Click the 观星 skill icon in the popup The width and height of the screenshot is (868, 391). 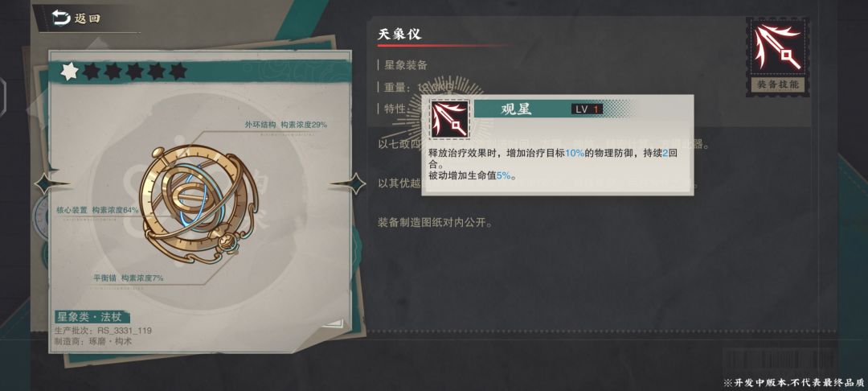(448, 118)
